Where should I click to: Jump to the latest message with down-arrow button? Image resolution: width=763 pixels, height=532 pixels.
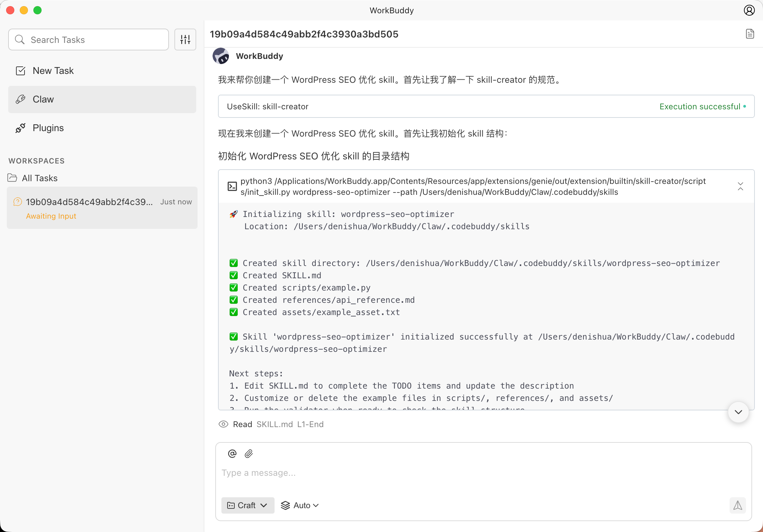click(738, 412)
